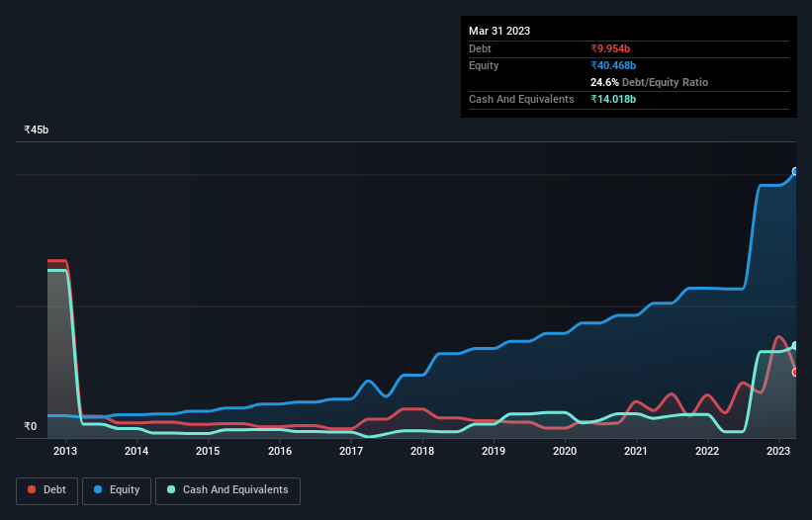Click the Mar 31 2023 tooltip date
This screenshot has height=520, width=812.
(499, 31)
